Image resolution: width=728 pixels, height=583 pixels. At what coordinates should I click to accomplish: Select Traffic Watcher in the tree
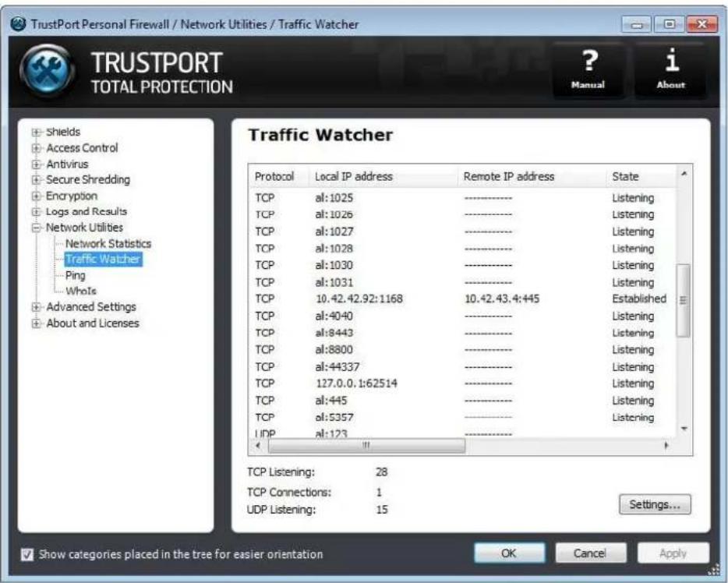[x=103, y=259]
